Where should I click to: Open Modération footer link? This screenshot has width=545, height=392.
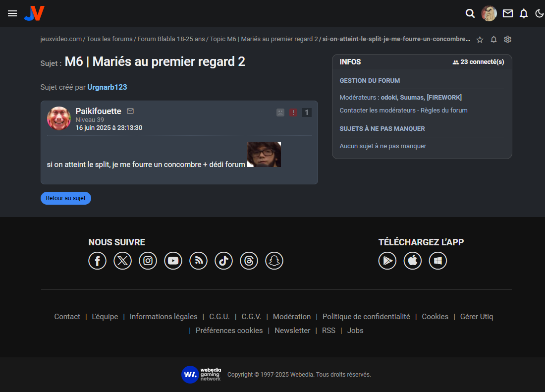point(292,317)
